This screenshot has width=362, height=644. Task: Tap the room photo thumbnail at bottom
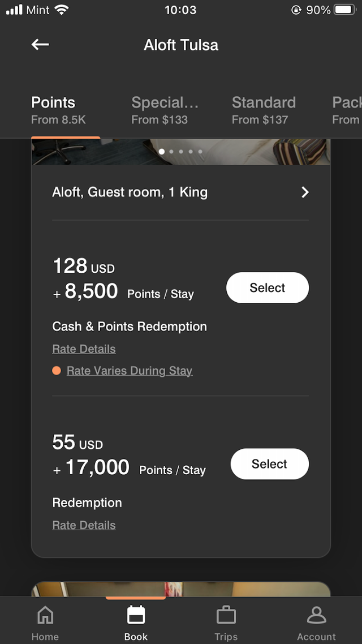[x=180, y=589]
